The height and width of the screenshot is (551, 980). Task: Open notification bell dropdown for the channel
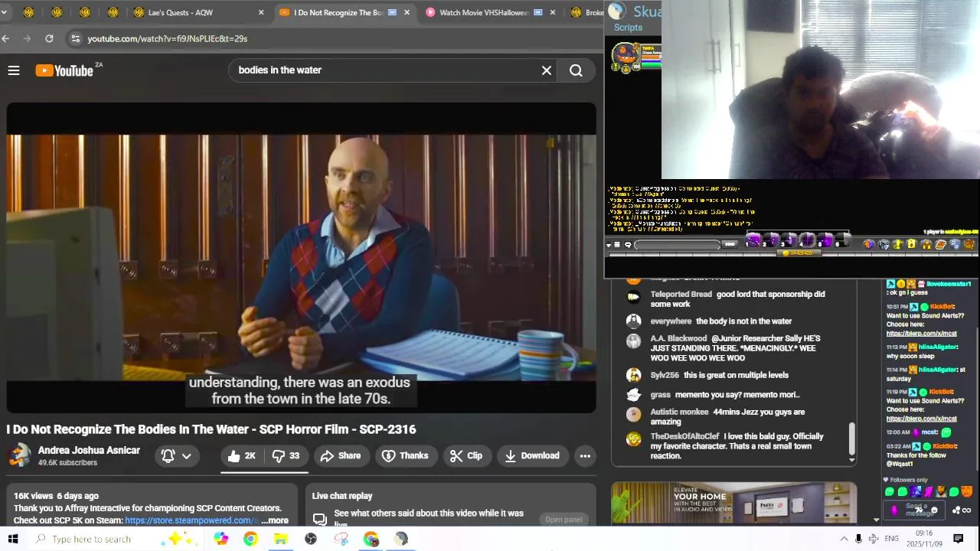176,456
